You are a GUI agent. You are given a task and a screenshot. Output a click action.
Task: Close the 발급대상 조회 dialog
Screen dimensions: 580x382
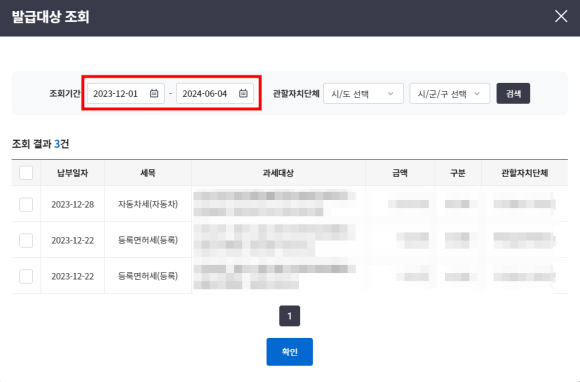(561, 16)
